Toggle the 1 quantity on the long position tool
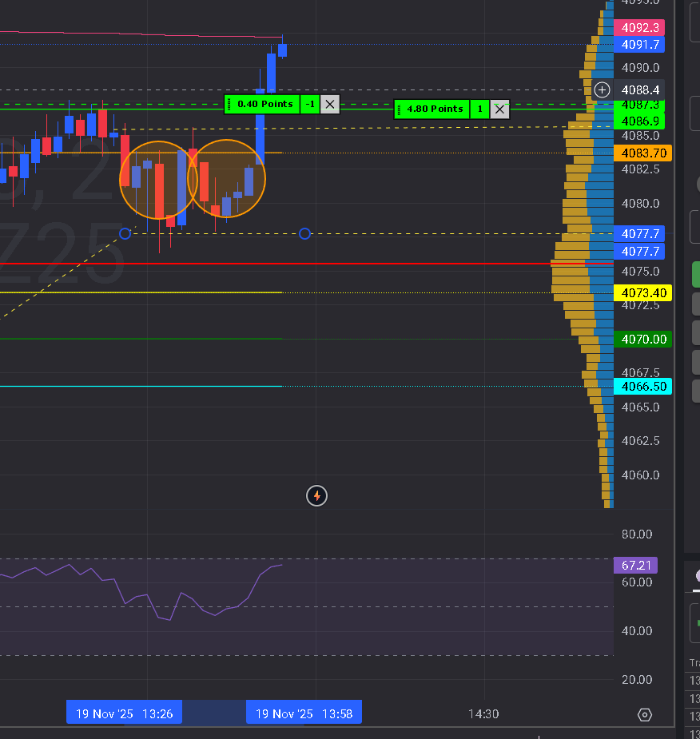 tap(479, 109)
